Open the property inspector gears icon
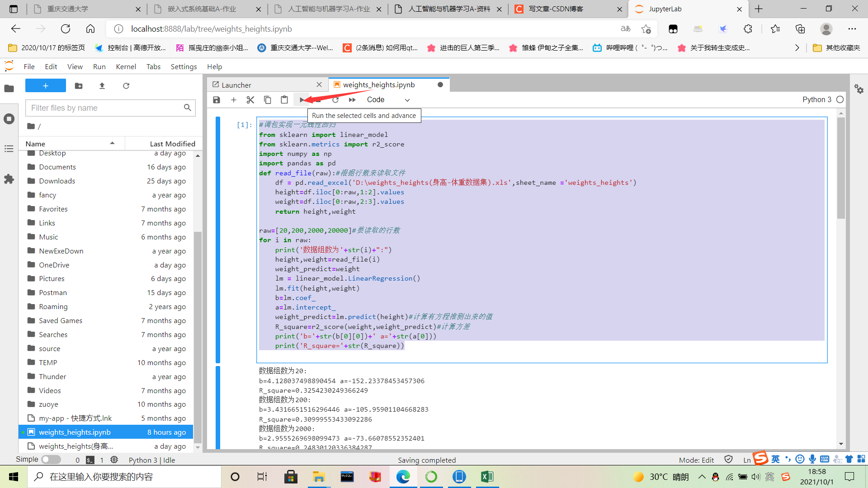868x488 pixels. coord(859,89)
